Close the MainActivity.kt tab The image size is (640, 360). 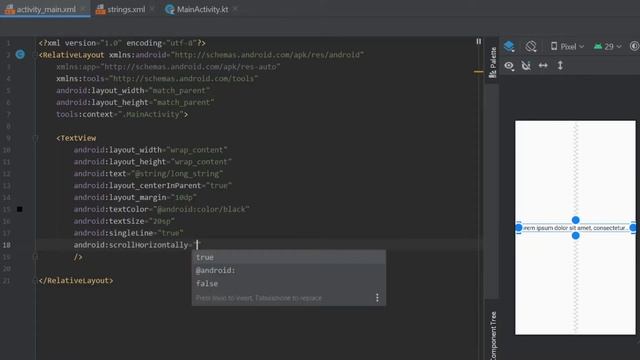(235, 9)
